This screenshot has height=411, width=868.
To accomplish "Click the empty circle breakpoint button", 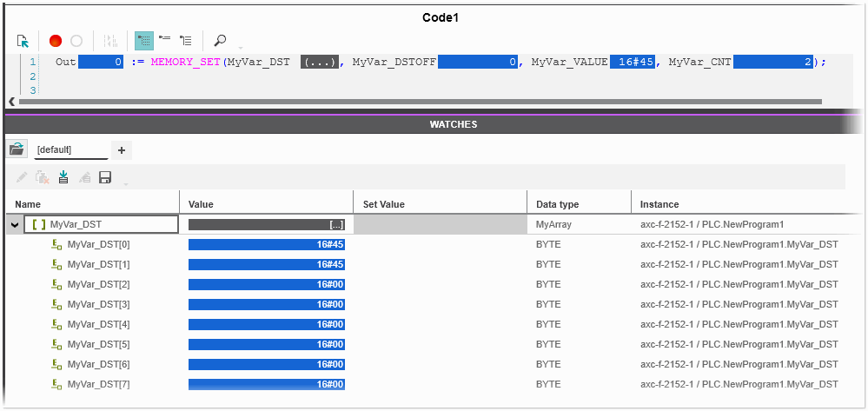I will 76,41.
